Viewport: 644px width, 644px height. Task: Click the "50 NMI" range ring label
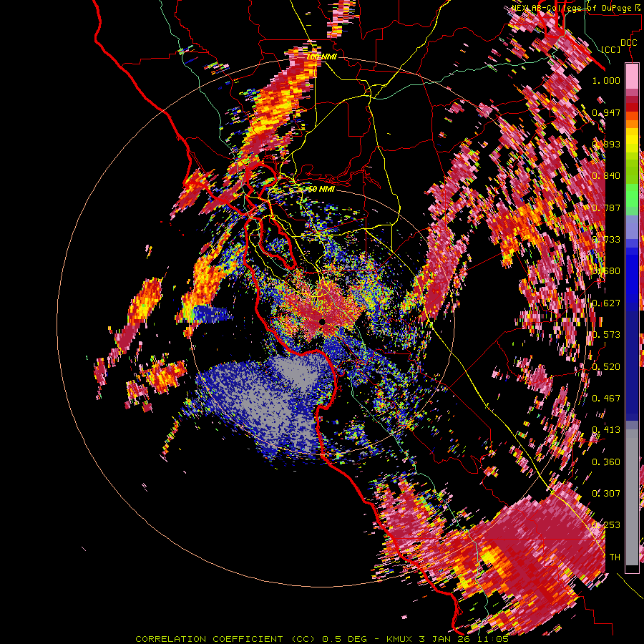point(321,189)
